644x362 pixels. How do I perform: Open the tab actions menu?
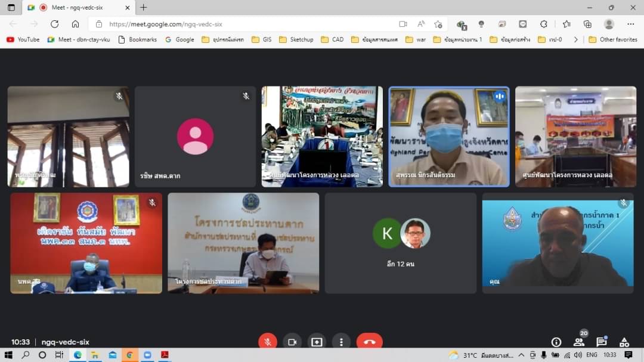click(11, 7)
